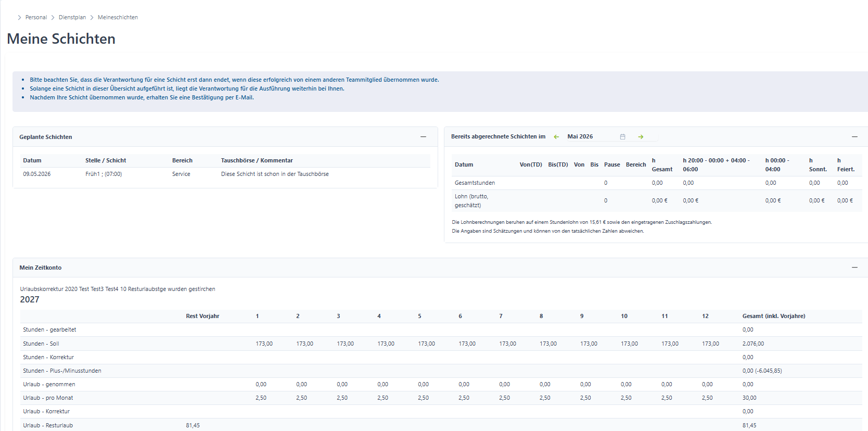
Task: Open the Personal breadcrumb link
Action: [x=36, y=18]
